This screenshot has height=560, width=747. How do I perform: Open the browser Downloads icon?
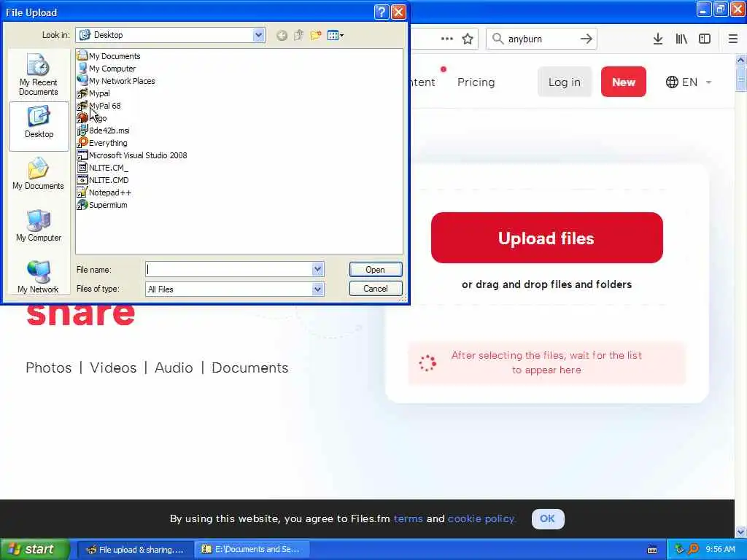coord(657,39)
